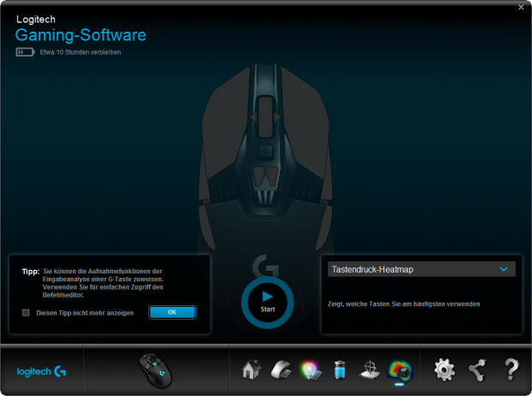Click the button below the scroll wheel
The image size is (532, 396).
[265, 151]
